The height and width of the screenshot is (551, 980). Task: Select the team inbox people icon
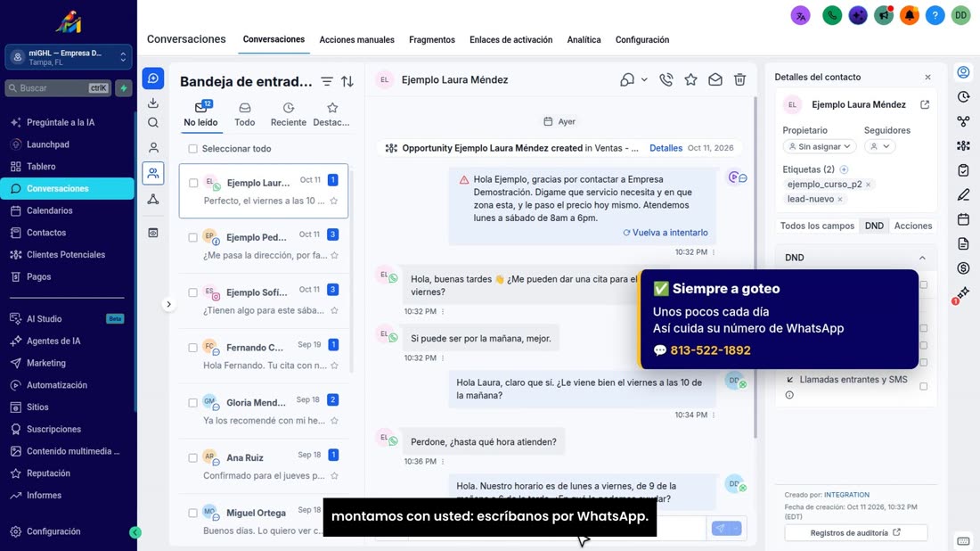point(153,173)
